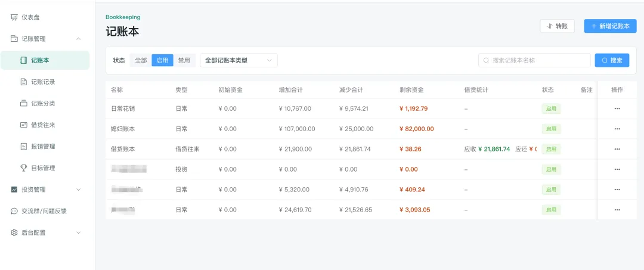Click the 日常花销 account name
The height and width of the screenshot is (270, 644).
coord(123,108)
